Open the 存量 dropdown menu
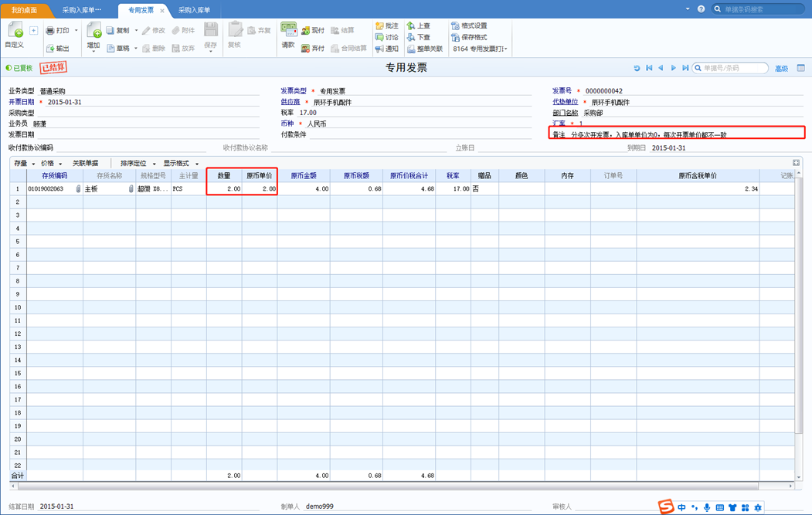This screenshot has width=812, height=515. click(x=25, y=163)
